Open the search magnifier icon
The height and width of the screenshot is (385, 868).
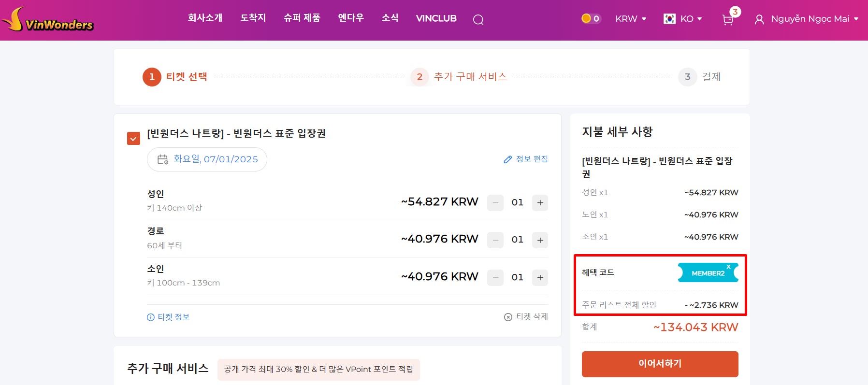point(478,20)
